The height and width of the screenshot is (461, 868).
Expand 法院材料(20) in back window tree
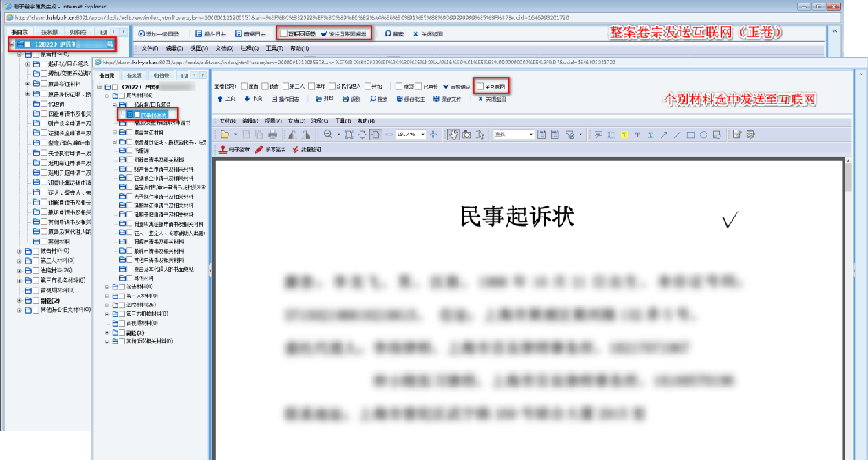click(x=19, y=271)
